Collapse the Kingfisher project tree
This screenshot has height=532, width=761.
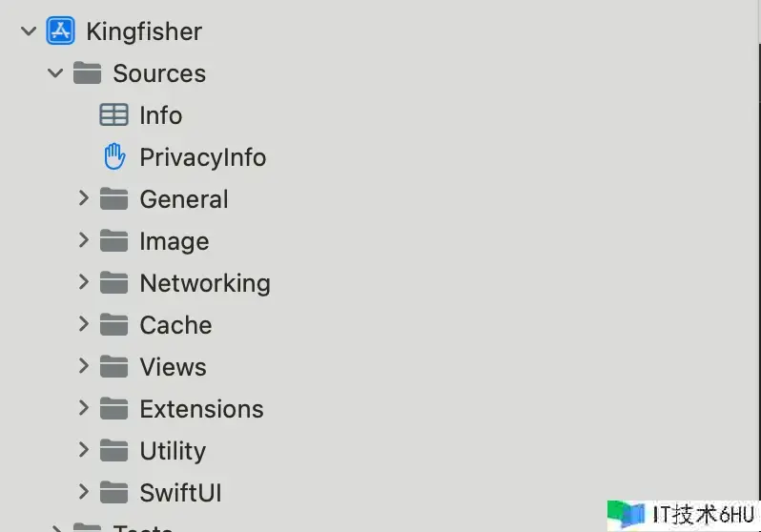click(29, 31)
